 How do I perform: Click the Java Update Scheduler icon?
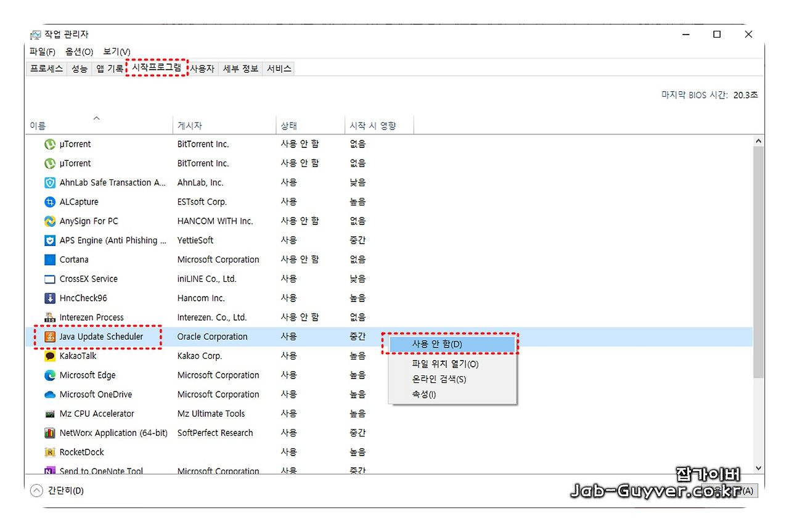point(50,337)
